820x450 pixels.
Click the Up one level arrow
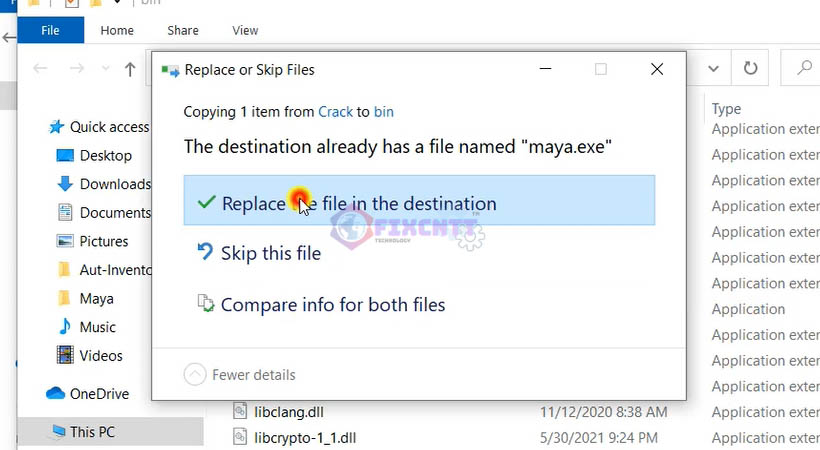coord(130,69)
